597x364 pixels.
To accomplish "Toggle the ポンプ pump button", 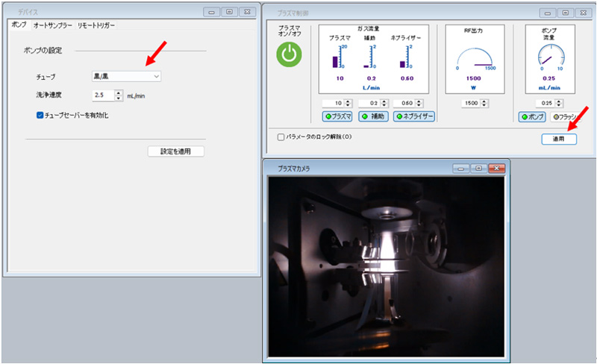I will point(532,116).
